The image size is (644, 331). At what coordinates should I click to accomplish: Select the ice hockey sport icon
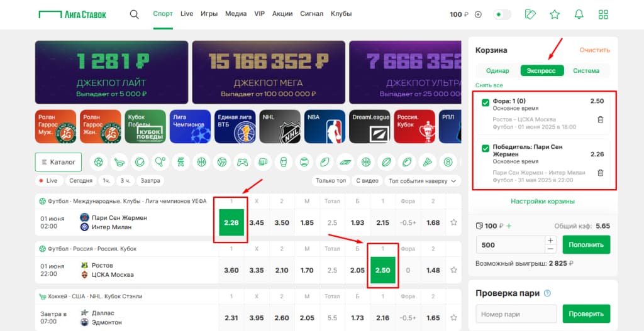pyautogui.click(x=119, y=162)
